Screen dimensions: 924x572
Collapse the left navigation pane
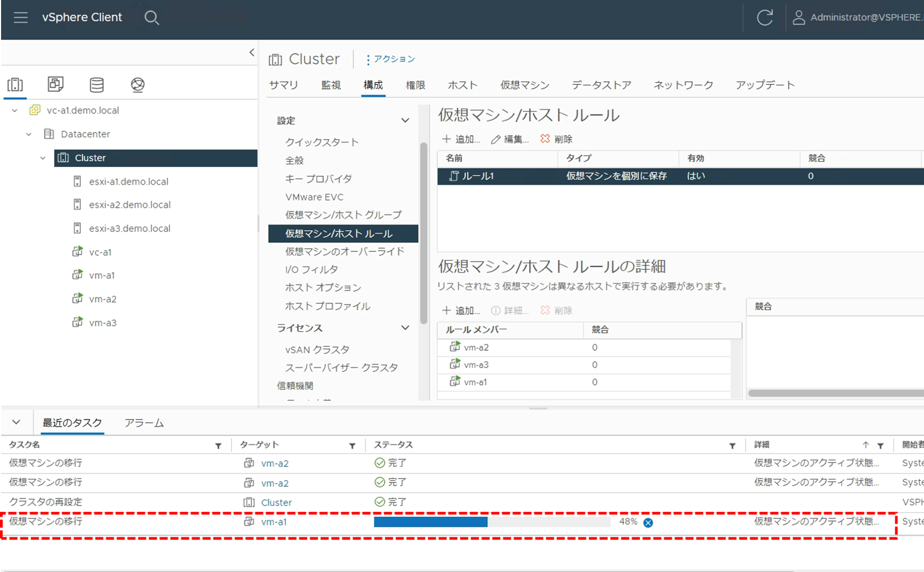(x=252, y=52)
